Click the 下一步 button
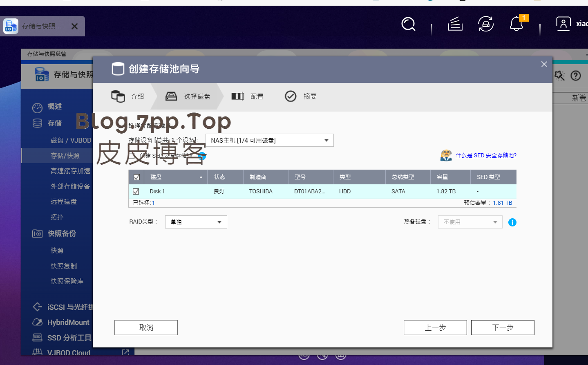This screenshot has width=588, height=365. pyautogui.click(x=503, y=327)
